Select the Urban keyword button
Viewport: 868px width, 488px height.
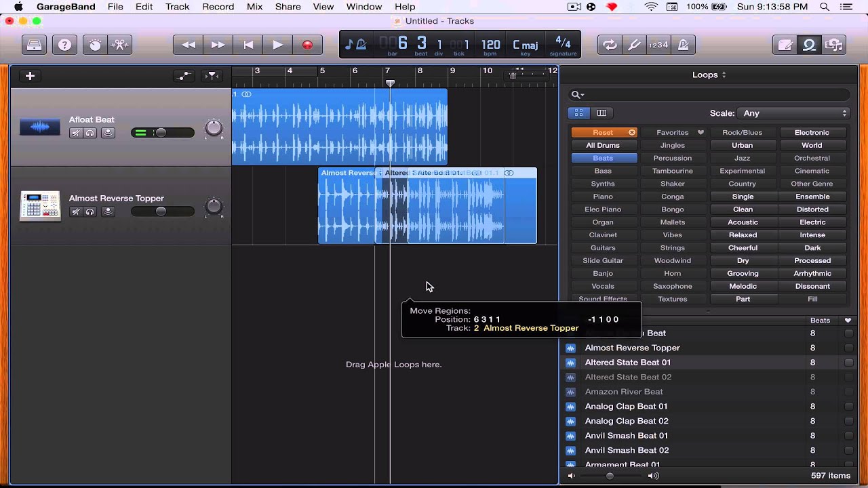point(742,145)
